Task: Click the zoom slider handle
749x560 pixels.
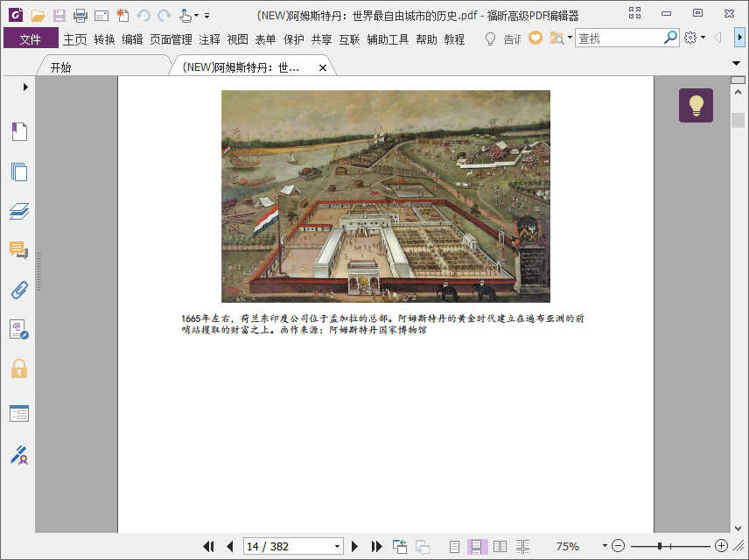Action: click(660, 546)
